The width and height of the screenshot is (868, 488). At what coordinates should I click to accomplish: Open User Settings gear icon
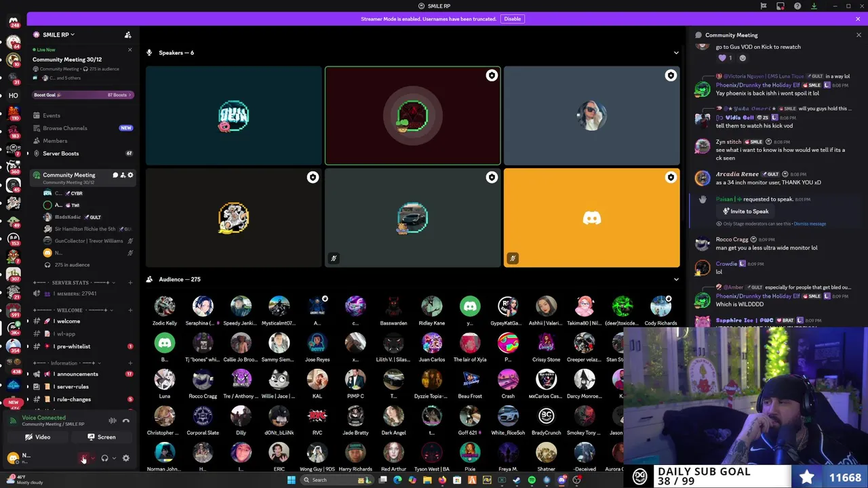[x=125, y=459]
